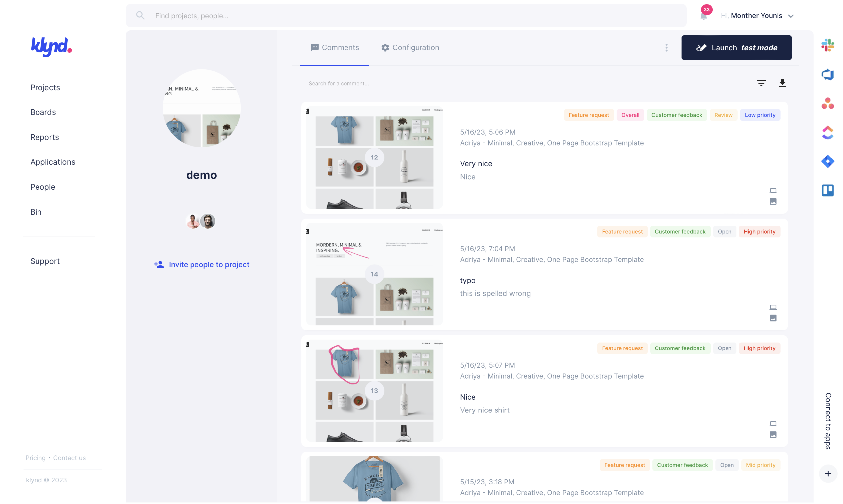The width and height of the screenshot is (843, 504).
Task: Open the Pricing link
Action: click(36, 458)
